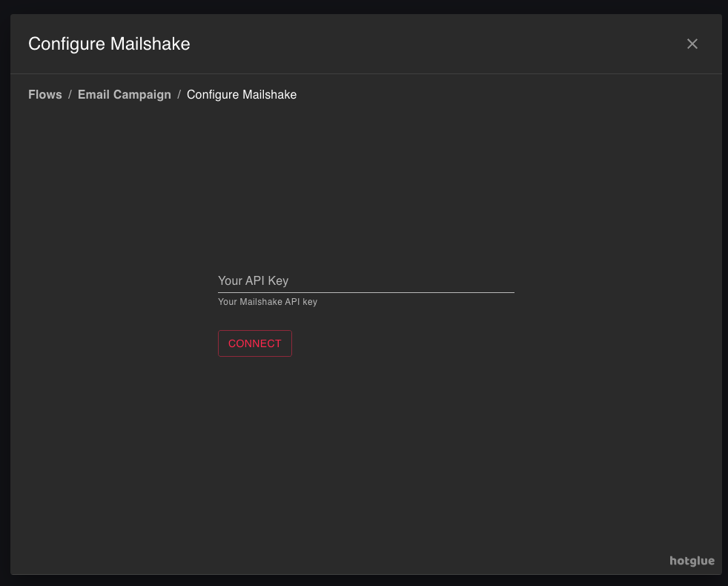Viewport: 728px width, 586px height.
Task: Close the Configure Mailshake dialog
Action: click(x=692, y=44)
